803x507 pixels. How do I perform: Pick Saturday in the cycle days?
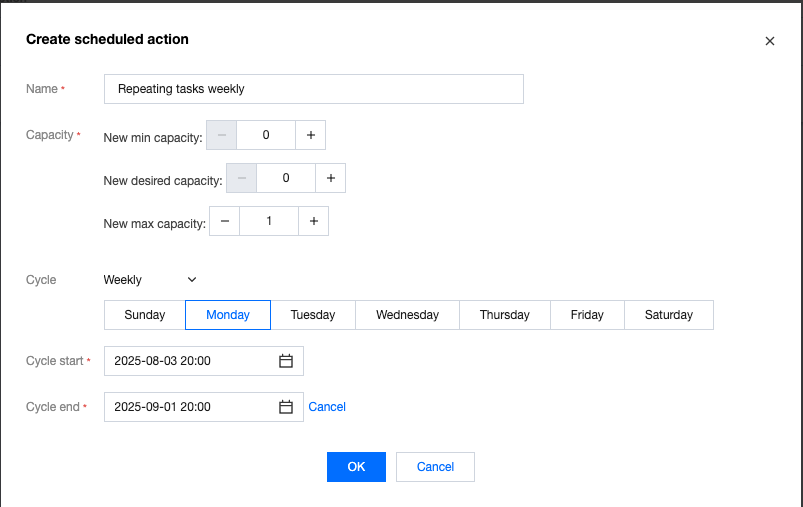pos(668,315)
